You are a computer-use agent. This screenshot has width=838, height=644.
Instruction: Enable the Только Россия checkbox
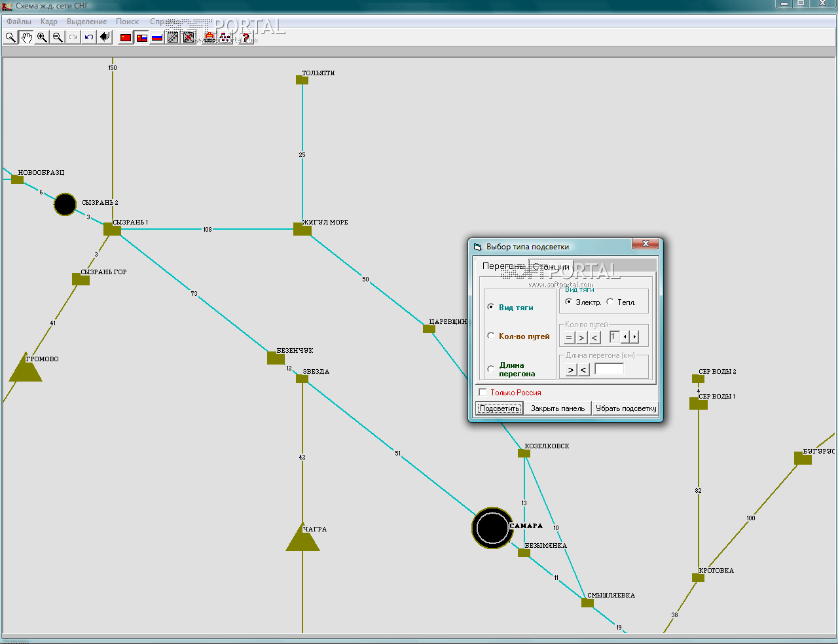510,392
